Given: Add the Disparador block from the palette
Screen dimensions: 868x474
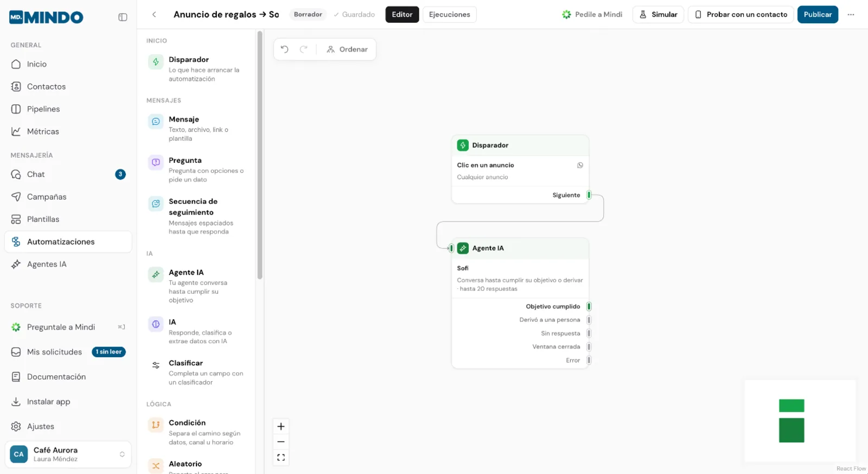Looking at the screenshot, I should 196,69.
